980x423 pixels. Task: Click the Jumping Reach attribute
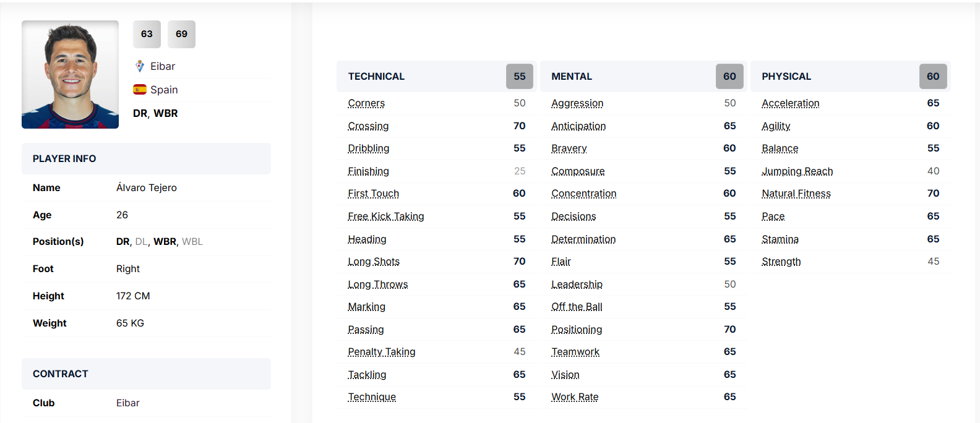pos(797,171)
